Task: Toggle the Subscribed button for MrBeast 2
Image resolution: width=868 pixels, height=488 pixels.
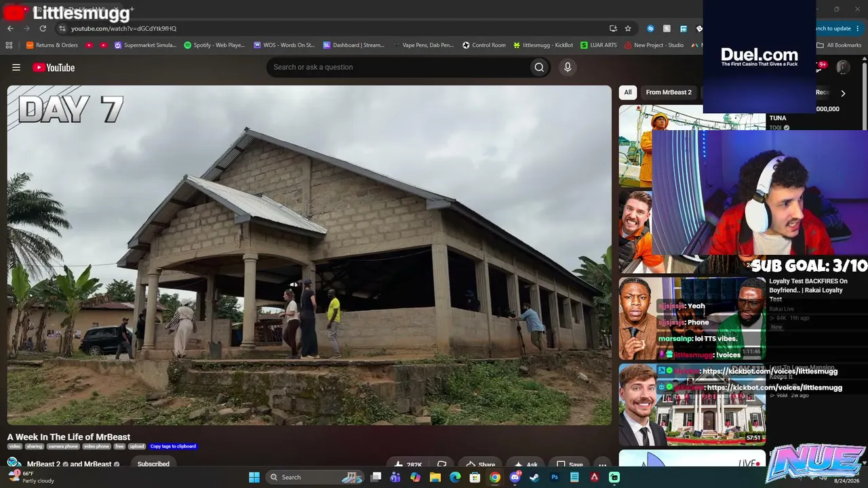Action: point(153,464)
